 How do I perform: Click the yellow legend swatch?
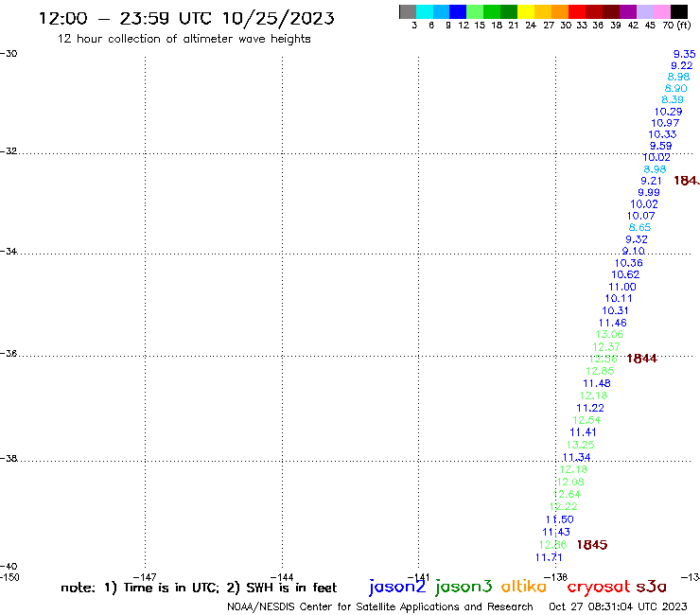coord(526,11)
